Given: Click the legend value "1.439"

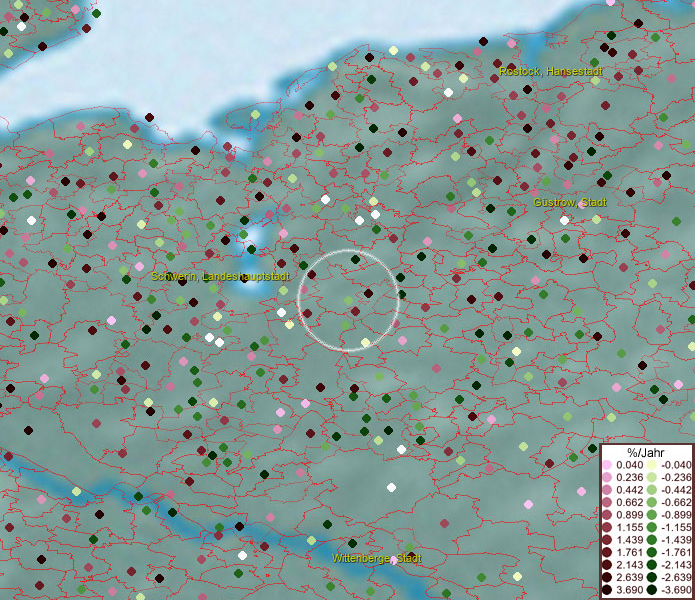Looking at the screenshot, I should click(x=629, y=540).
